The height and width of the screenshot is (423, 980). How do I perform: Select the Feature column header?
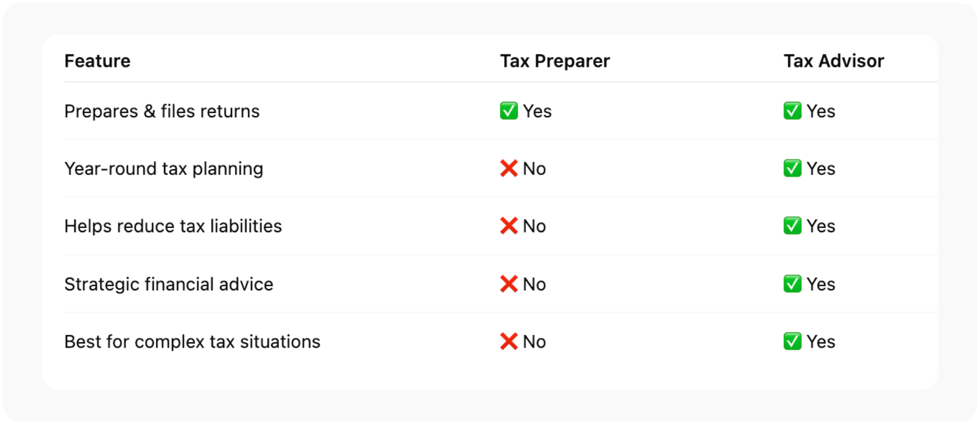point(97,61)
